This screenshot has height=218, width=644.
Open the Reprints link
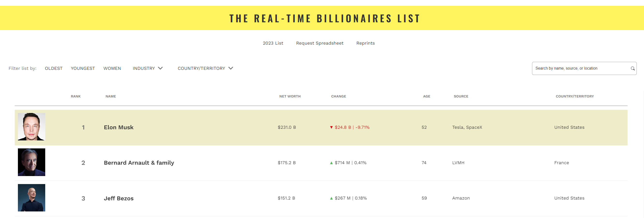point(365,43)
